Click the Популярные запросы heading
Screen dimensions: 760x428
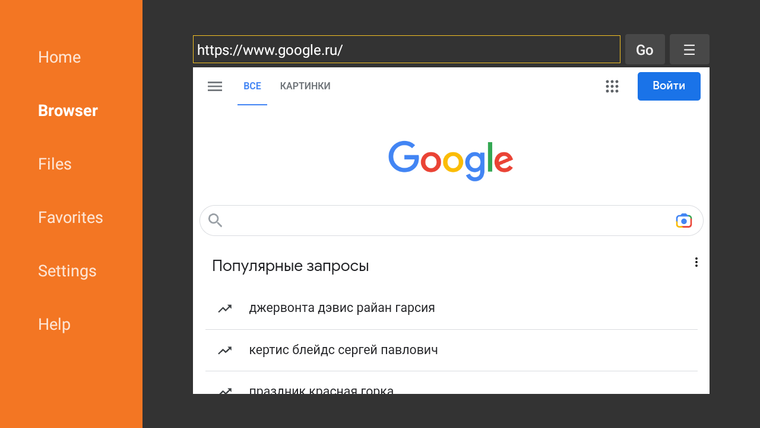coord(290,266)
